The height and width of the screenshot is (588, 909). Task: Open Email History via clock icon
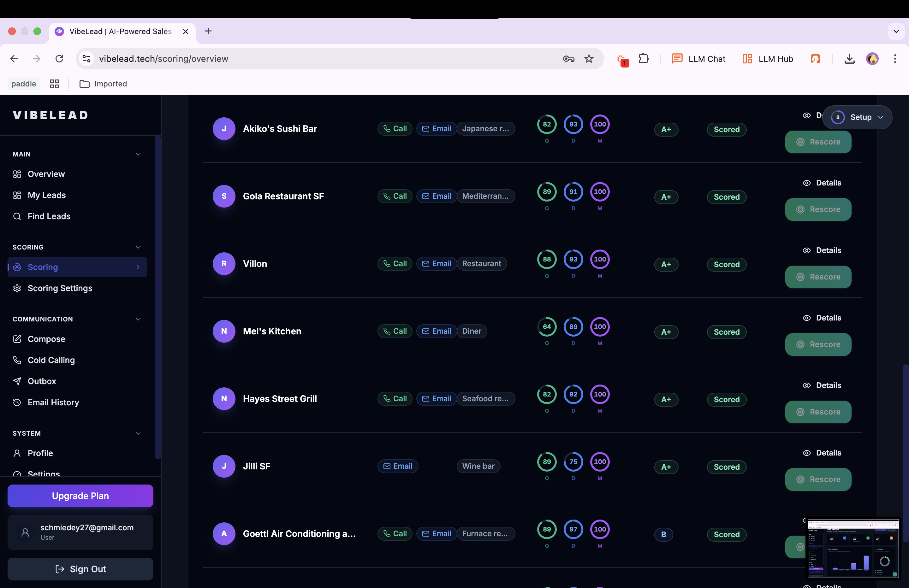pos(17,402)
